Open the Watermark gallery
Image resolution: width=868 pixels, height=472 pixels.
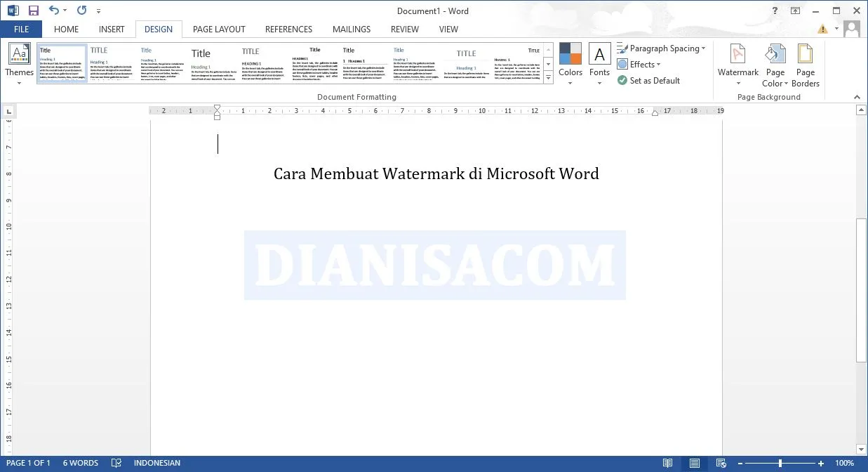pos(737,65)
